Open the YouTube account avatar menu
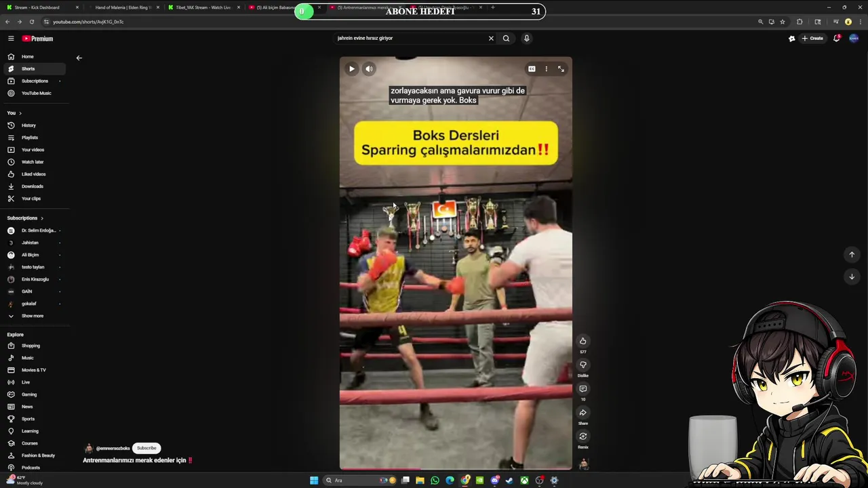Viewport: 868px width, 488px height. (x=854, y=39)
